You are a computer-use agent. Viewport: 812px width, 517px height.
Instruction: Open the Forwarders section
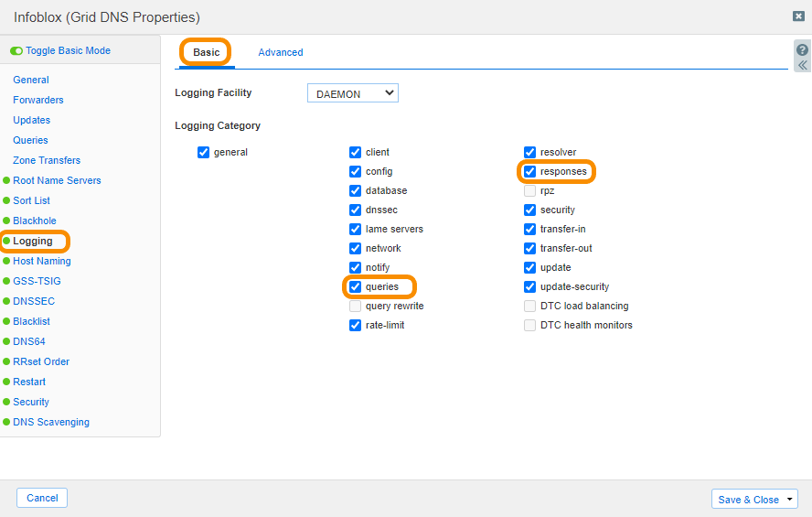click(x=38, y=100)
